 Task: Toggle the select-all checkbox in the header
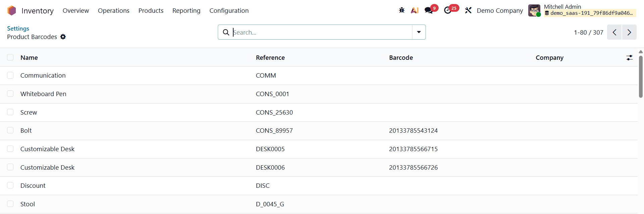coord(10,57)
